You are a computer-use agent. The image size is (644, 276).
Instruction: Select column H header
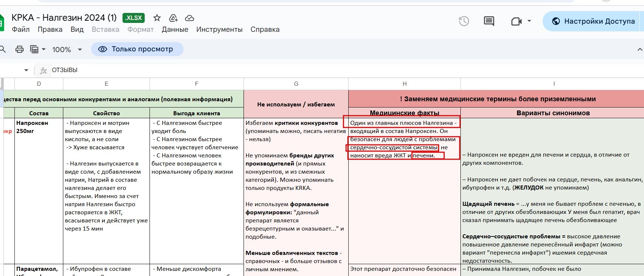click(405, 84)
